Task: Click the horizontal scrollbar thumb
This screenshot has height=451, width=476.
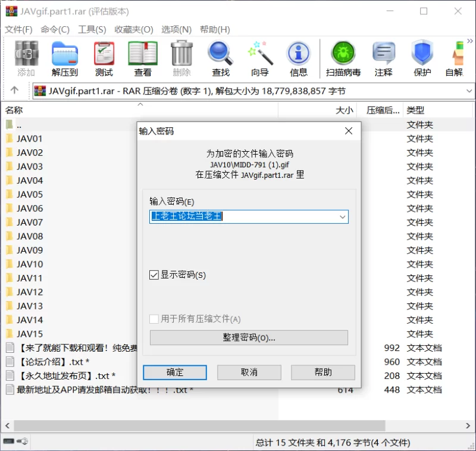Action: pyautogui.click(x=199, y=425)
